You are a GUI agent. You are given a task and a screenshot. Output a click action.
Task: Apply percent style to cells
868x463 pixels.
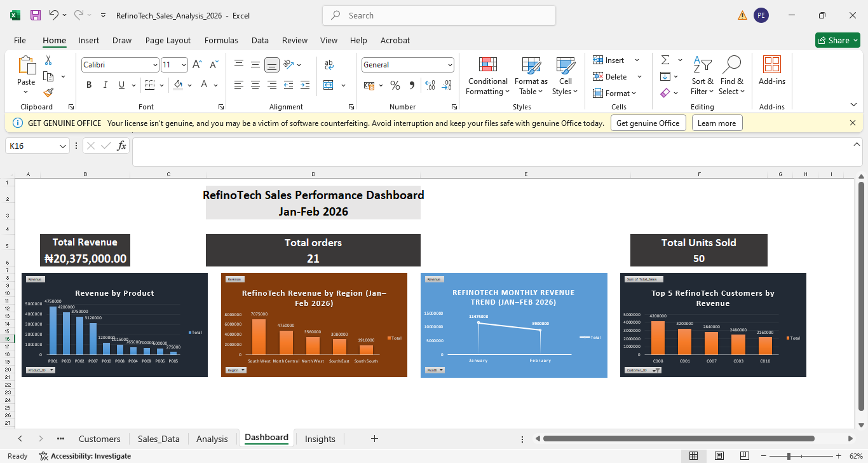[395, 85]
